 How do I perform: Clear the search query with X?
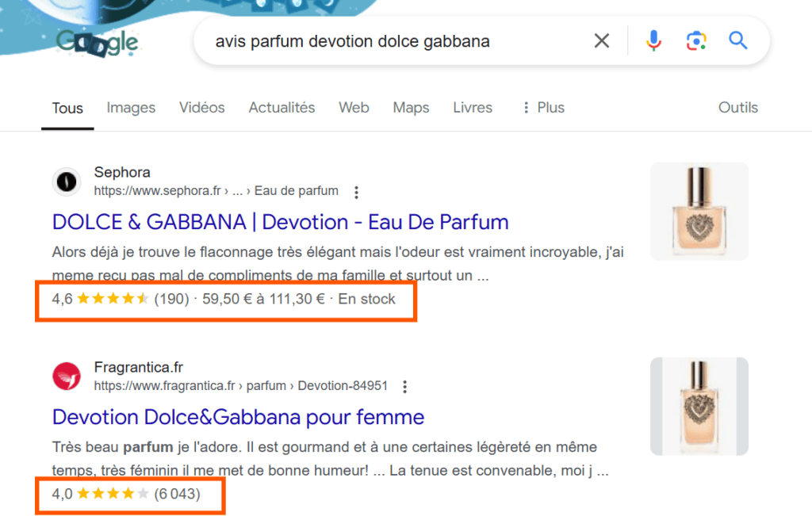(x=602, y=40)
